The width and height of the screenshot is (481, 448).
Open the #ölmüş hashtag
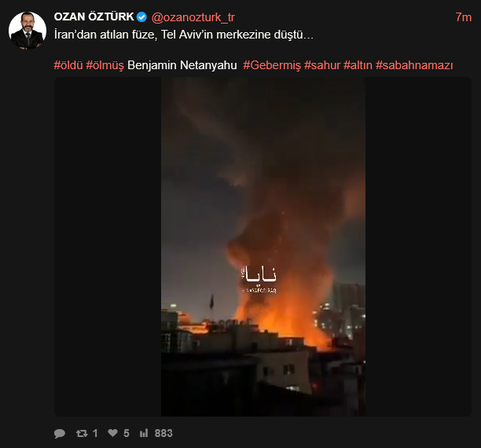tap(105, 65)
